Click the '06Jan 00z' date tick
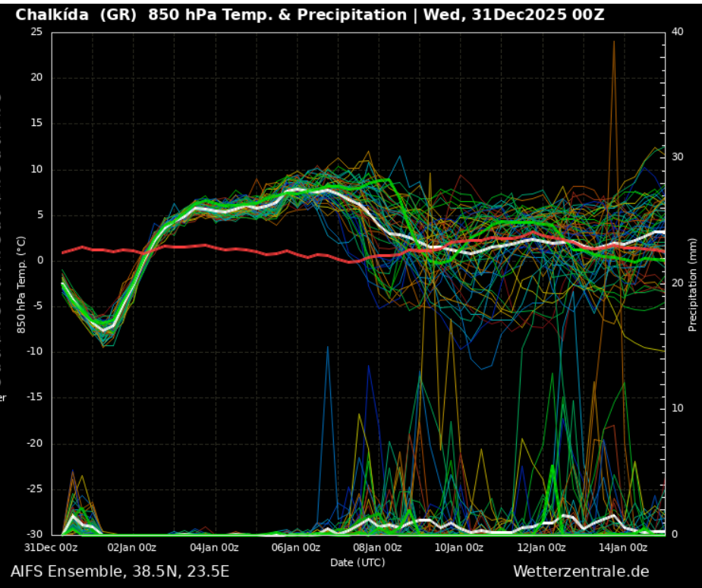Screen dimensions: 702x588 tap(296, 547)
